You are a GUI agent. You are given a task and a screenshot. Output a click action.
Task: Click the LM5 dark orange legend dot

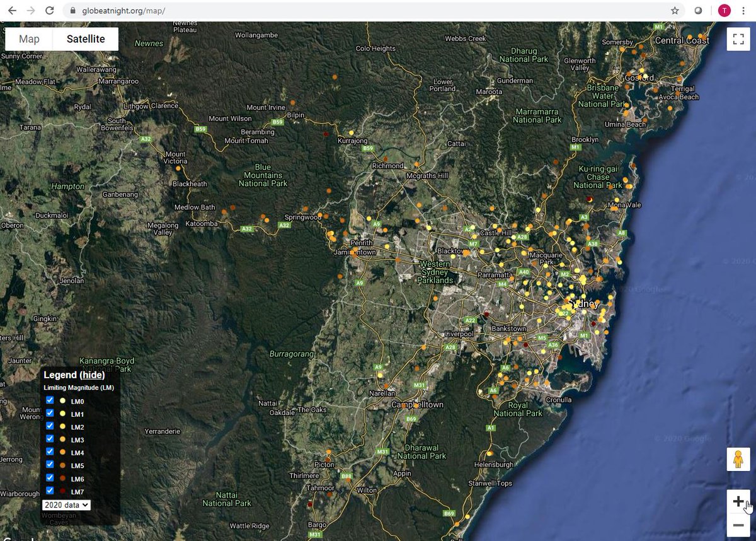tap(62, 465)
